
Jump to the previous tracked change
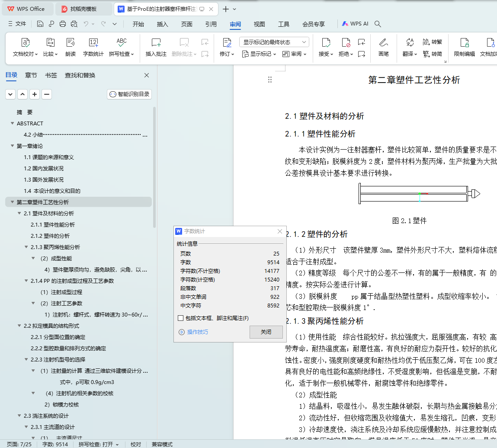361,42
